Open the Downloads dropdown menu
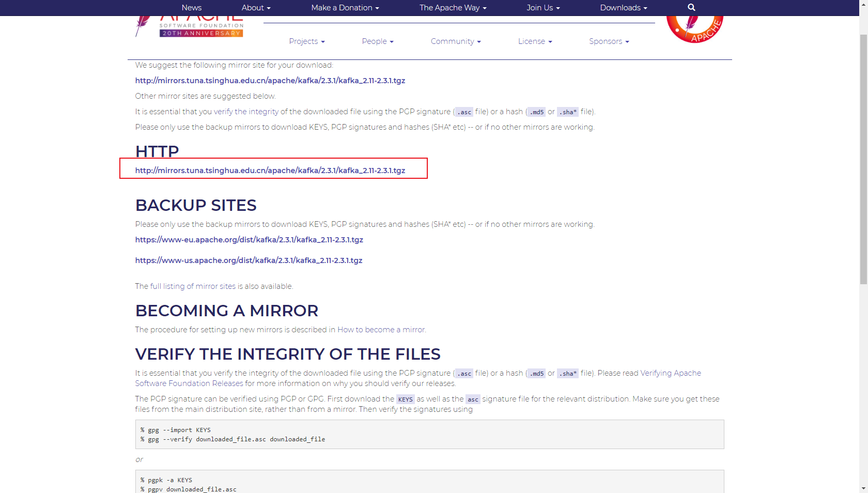The image size is (868, 493). tap(624, 8)
